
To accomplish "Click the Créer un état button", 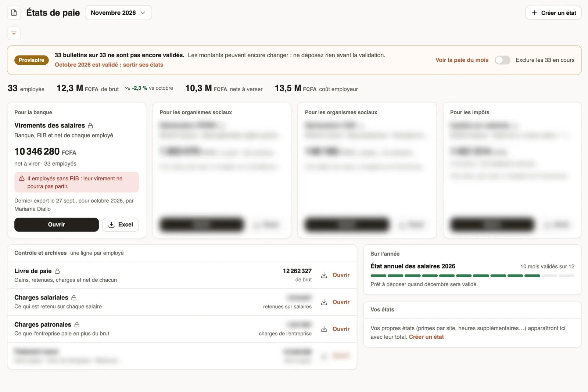I will click(553, 13).
